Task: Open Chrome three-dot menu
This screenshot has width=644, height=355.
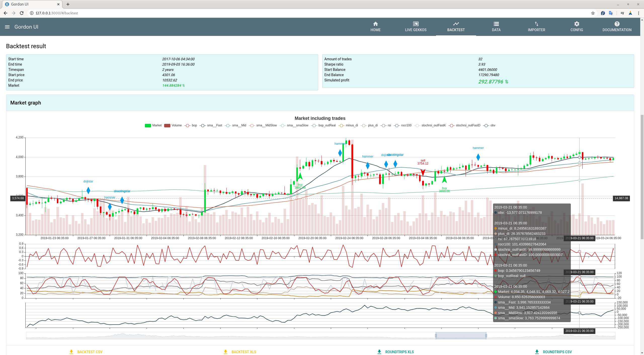Action: (638, 13)
